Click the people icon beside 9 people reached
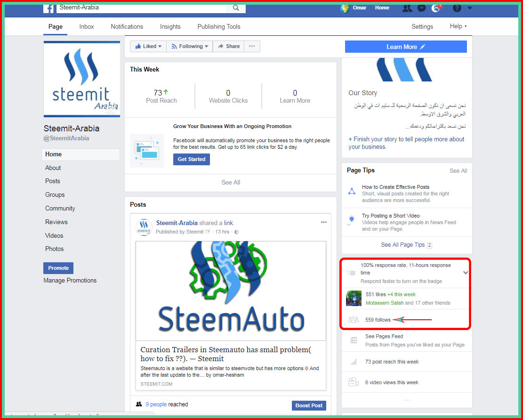 (139, 404)
